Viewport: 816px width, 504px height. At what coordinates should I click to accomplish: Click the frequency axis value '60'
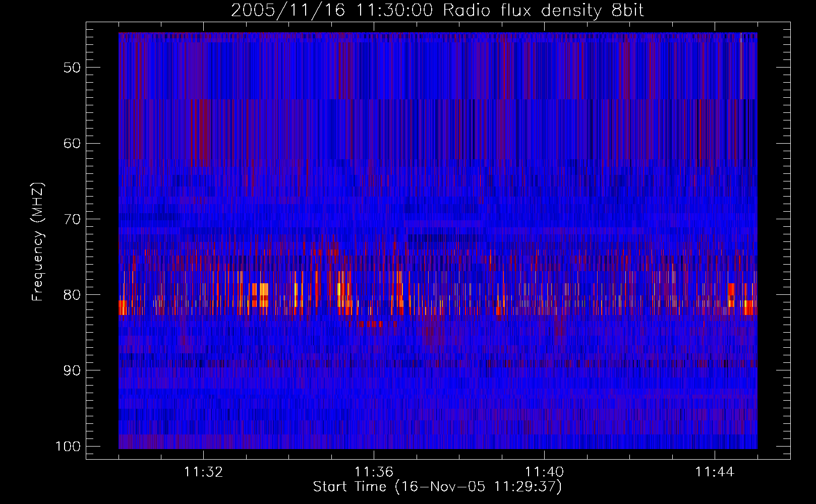pyautogui.click(x=72, y=143)
